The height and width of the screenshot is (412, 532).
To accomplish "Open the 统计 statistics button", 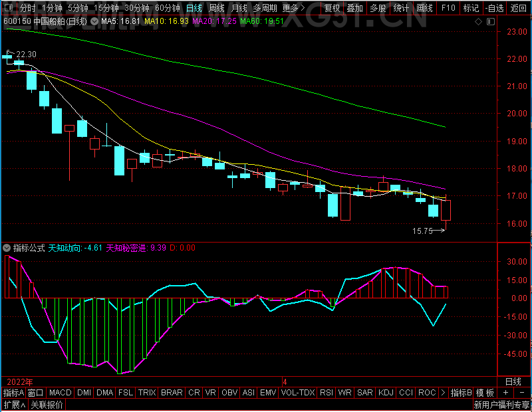I will (x=402, y=8).
